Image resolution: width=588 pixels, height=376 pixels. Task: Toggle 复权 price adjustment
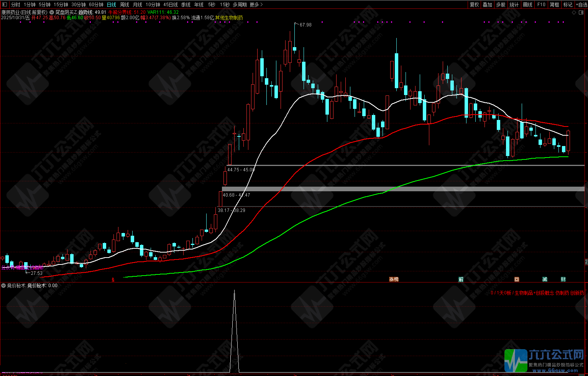(474, 5)
